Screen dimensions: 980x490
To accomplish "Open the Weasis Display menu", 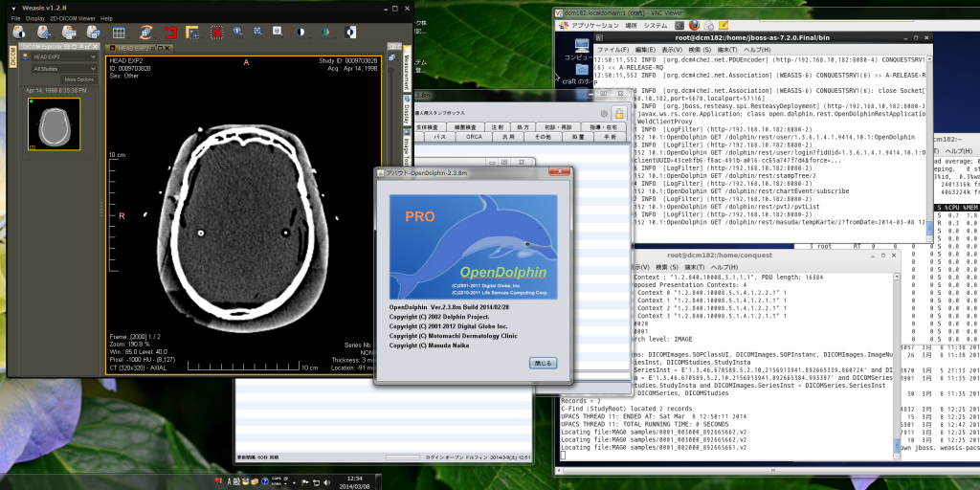I will pyautogui.click(x=35, y=19).
